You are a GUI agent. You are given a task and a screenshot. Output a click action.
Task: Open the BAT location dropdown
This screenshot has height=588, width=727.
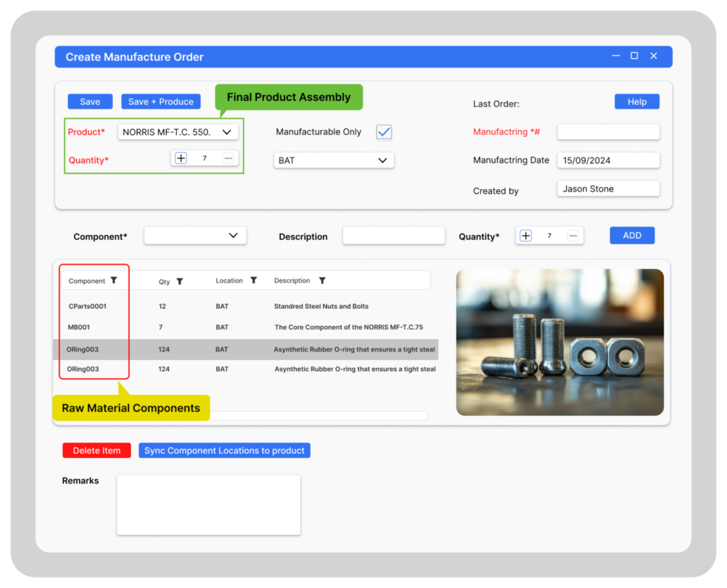pyautogui.click(x=334, y=160)
